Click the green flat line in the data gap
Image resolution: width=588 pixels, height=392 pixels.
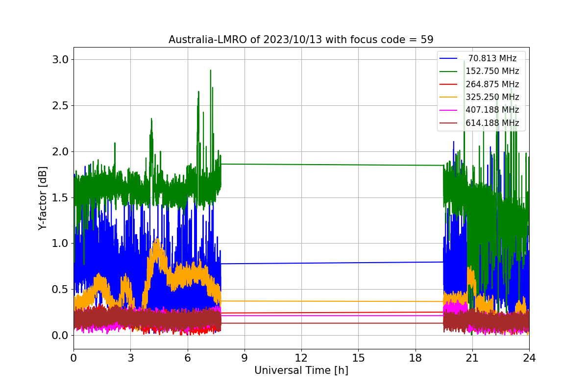point(332,165)
